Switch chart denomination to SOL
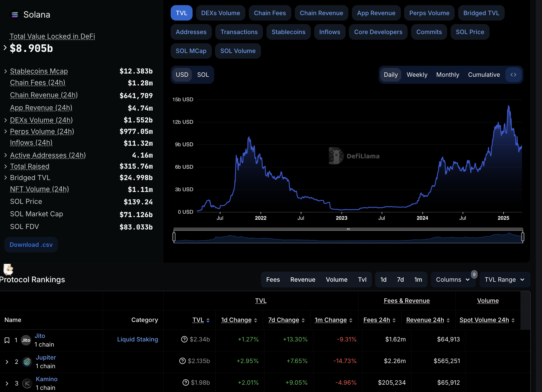Screen dimensions: 542x392 tap(203, 75)
